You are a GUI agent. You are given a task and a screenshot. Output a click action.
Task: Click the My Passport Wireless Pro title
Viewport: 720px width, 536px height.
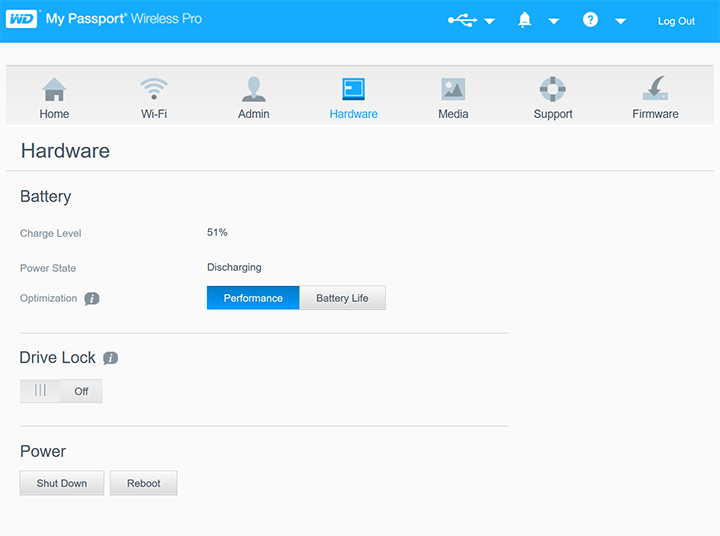tap(123, 19)
